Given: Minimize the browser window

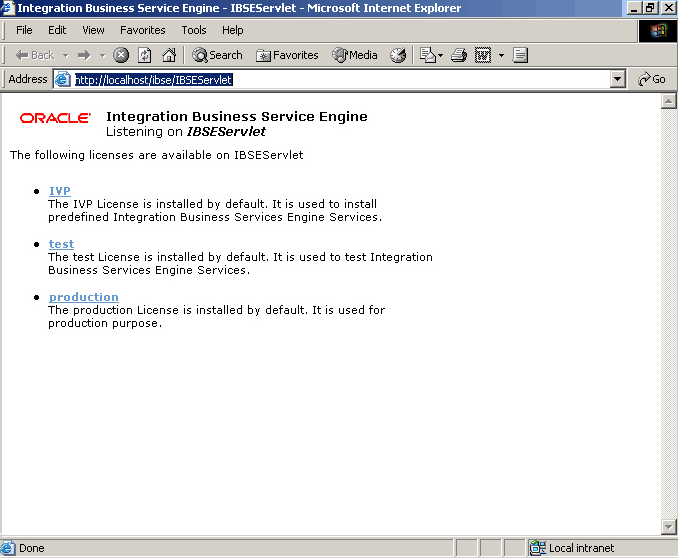Looking at the screenshot, I should tap(635, 8).
